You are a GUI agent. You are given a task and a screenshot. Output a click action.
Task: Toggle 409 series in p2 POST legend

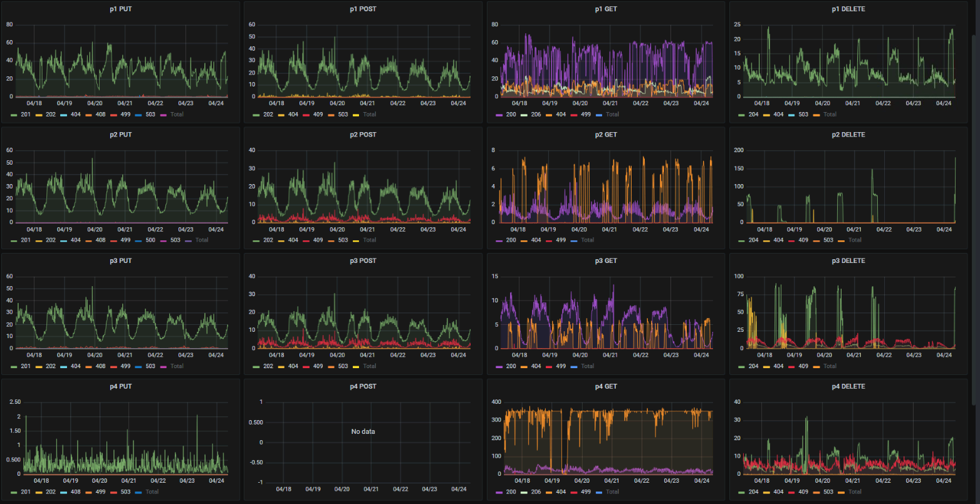(318, 240)
